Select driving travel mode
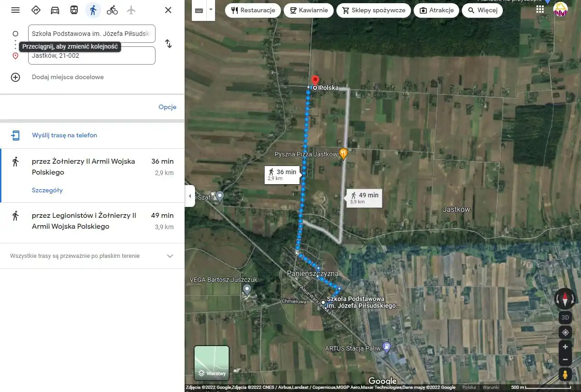The width and height of the screenshot is (581, 392). click(x=55, y=10)
